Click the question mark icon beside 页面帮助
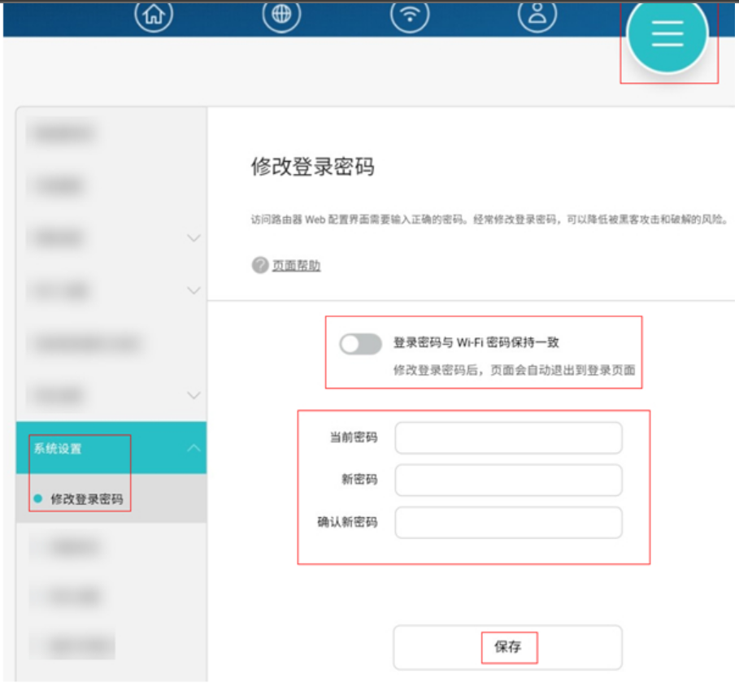 (x=260, y=265)
